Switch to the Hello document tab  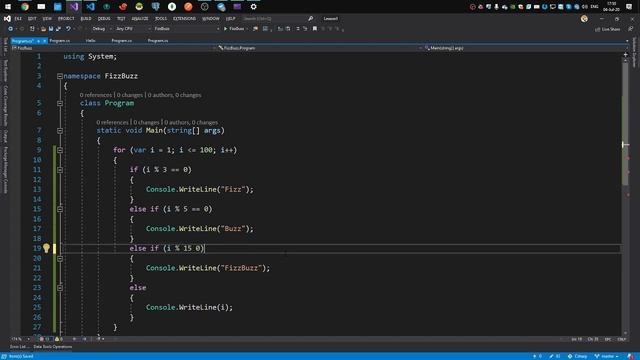(x=91, y=41)
